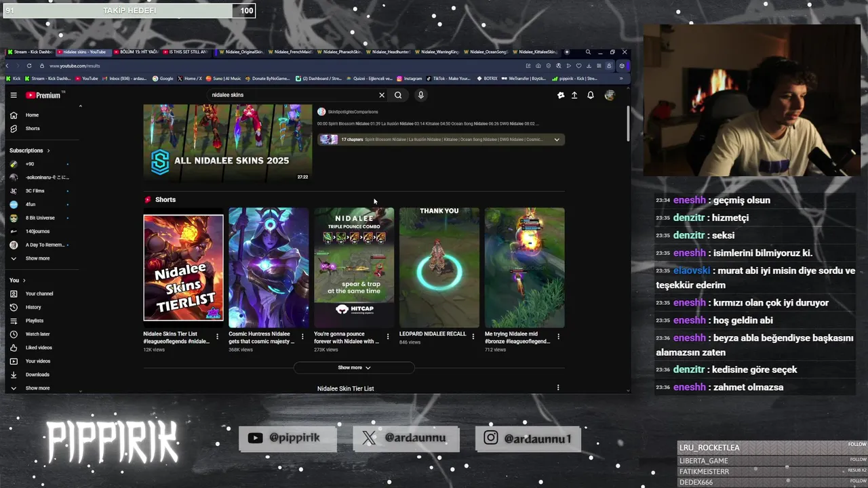Open the YouTube hamburger guide menu
This screenshot has height=488, width=868.
point(14,96)
